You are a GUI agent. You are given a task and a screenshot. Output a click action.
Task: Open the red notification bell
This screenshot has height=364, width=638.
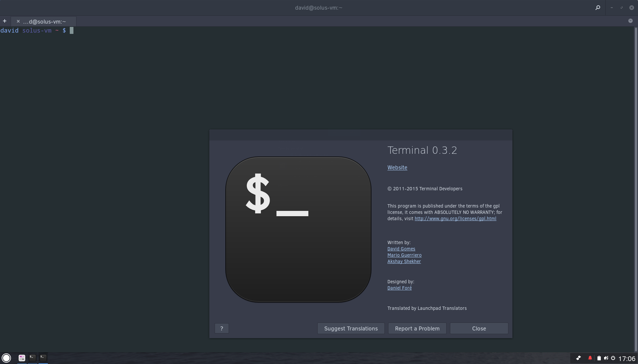590,358
